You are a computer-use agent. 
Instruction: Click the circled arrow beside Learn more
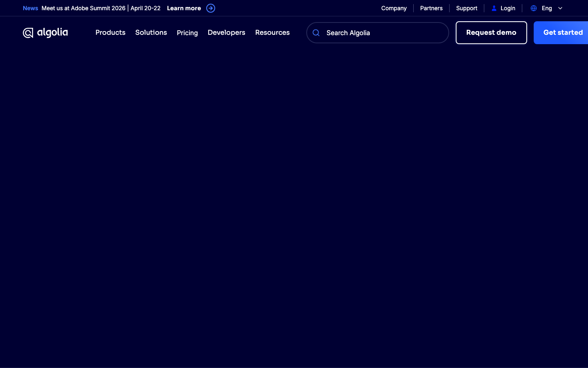coord(211,8)
